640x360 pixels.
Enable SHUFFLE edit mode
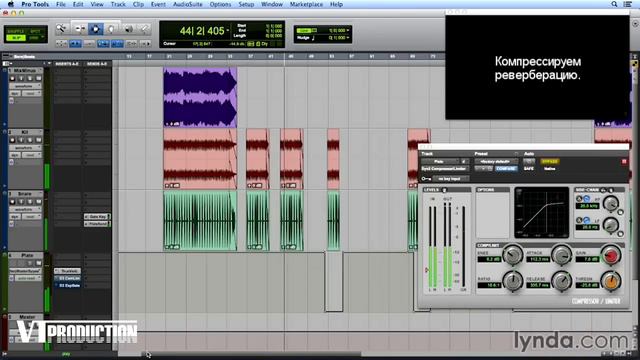16,31
